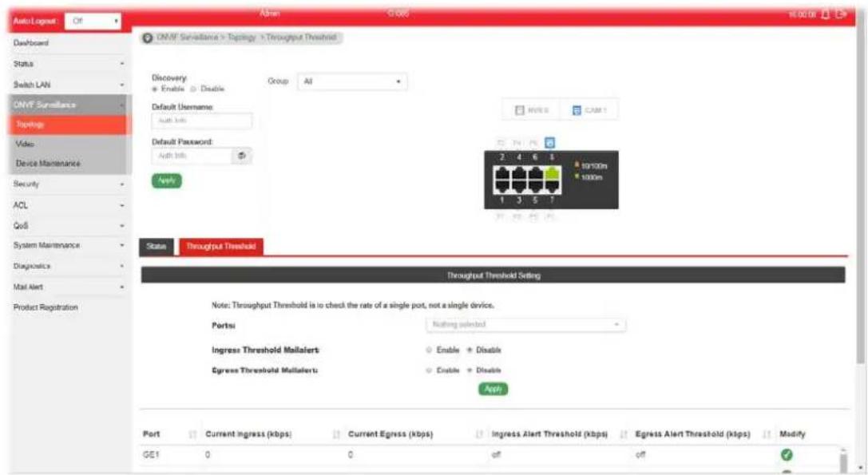
Task: Click the logout icon in the top bar
Action: [841, 14]
